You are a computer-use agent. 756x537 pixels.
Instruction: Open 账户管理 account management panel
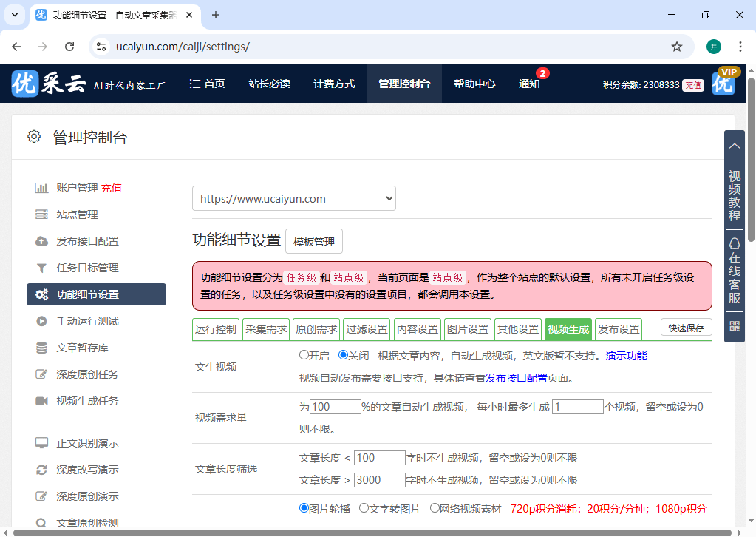pyautogui.click(x=70, y=188)
